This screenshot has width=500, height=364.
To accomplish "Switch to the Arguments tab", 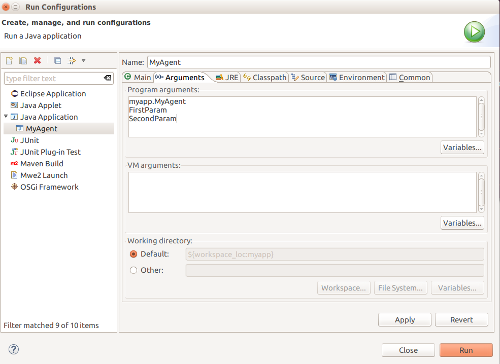I will 180,77.
